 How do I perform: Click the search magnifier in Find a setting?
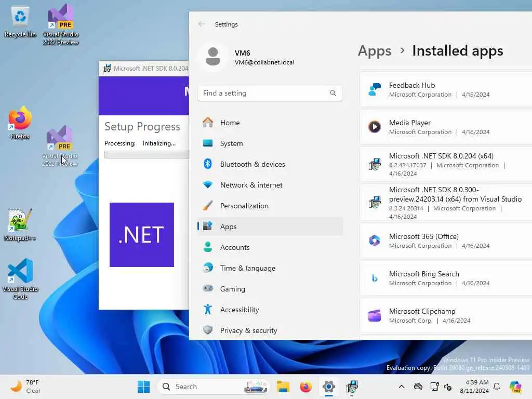click(x=333, y=93)
